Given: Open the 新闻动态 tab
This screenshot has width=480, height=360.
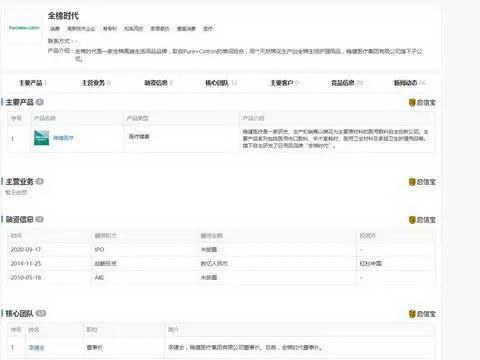Looking at the screenshot, I should 410,83.
